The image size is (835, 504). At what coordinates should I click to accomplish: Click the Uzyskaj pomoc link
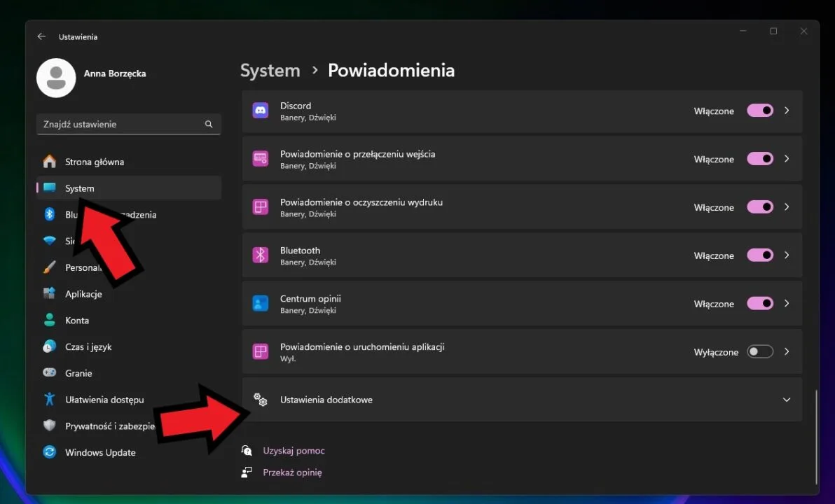point(294,450)
